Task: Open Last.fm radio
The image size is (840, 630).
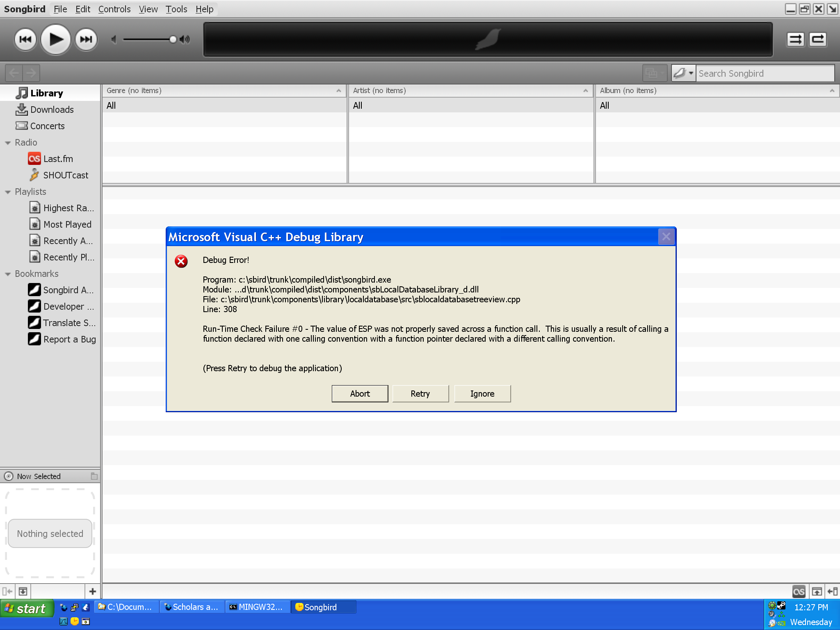Action: (x=50, y=159)
